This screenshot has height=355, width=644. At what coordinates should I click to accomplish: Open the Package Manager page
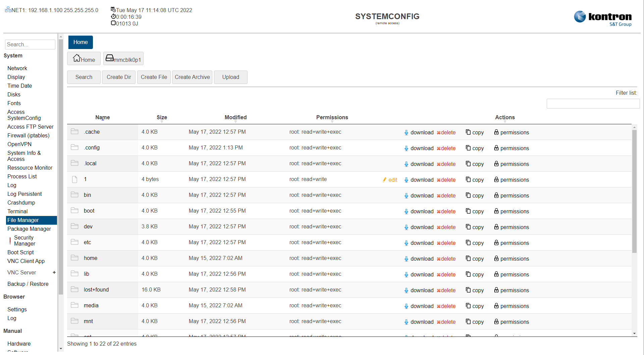pyautogui.click(x=29, y=229)
